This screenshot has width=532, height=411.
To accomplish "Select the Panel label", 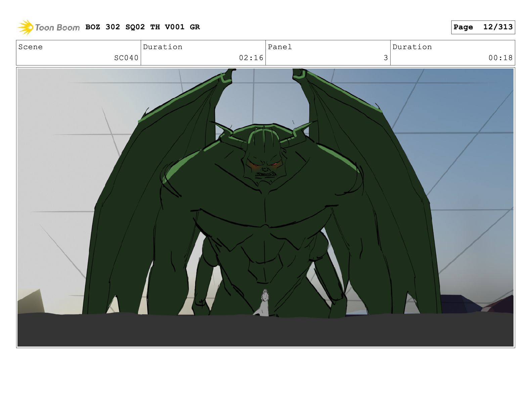I will tap(280, 47).
